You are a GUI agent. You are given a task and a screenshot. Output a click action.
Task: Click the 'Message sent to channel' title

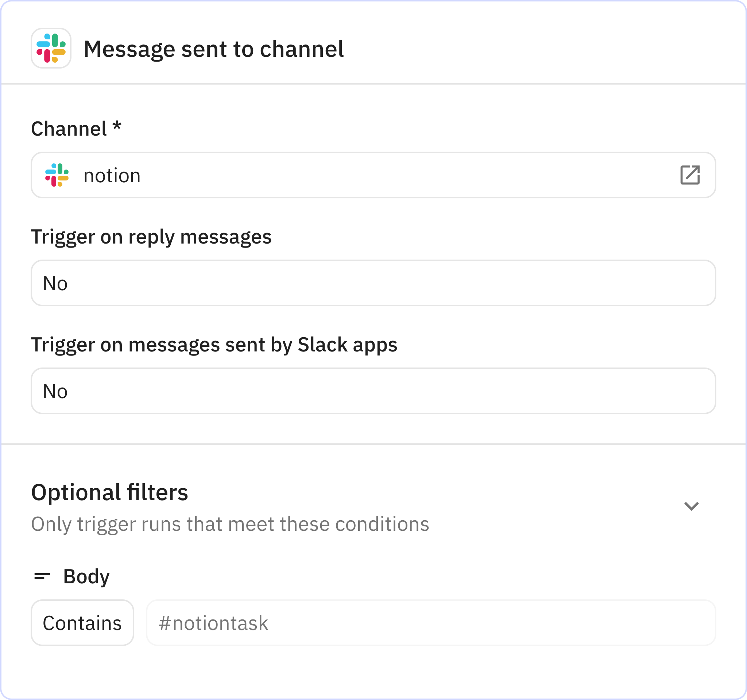point(213,49)
